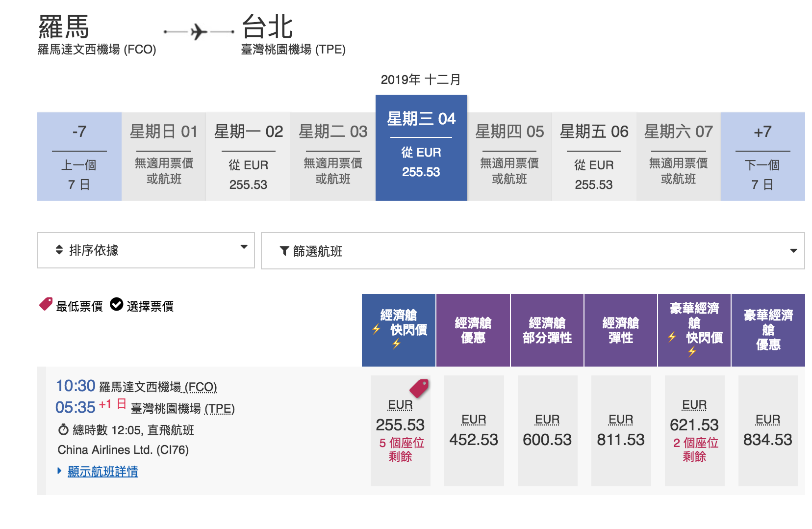Click the 豪華經濟艙 快閃價 column header
812x529 pixels.
(x=694, y=330)
